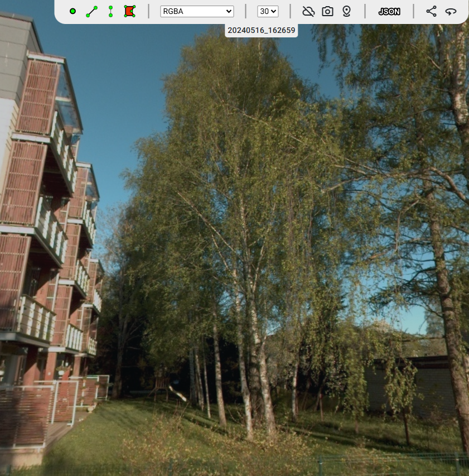Open the share icon
Image resolution: width=469 pixels, height=476 pixels.
point(431,11)
